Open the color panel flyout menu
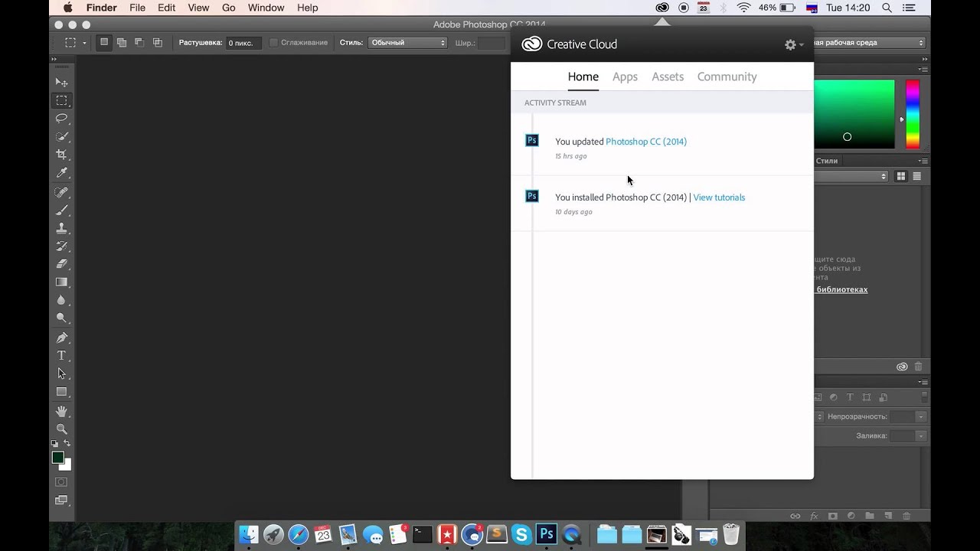The image size is (980, 551). click(924, 70)
